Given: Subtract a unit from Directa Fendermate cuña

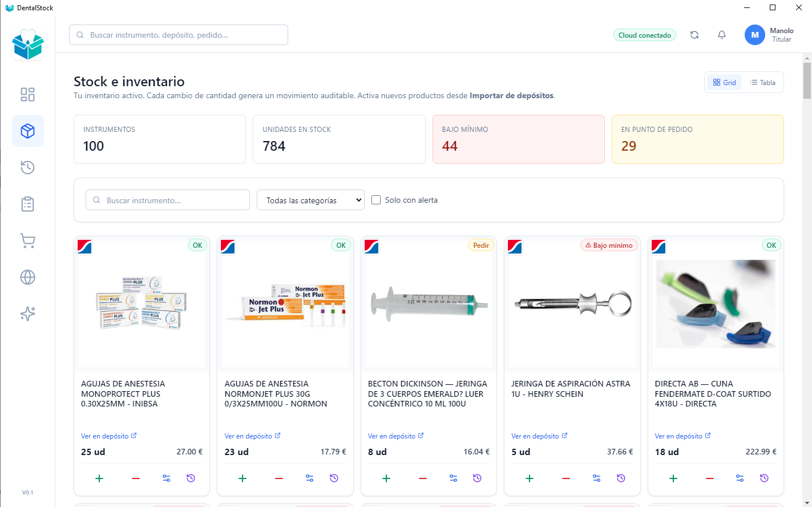Looking at the screenshot, I should click(x=710, y=478).
